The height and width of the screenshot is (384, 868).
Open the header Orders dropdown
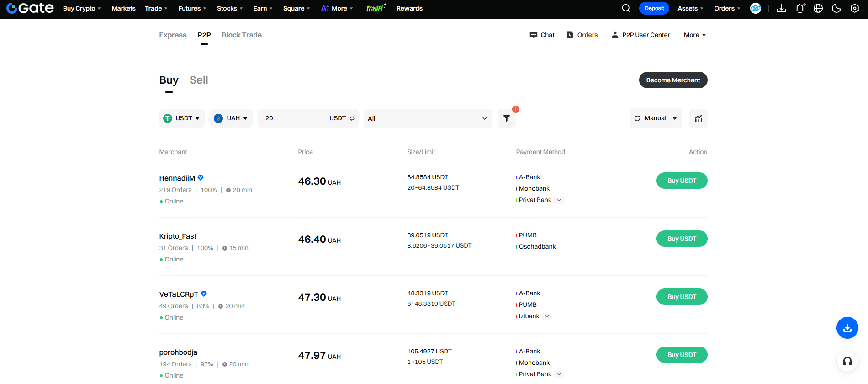[727, 8]
